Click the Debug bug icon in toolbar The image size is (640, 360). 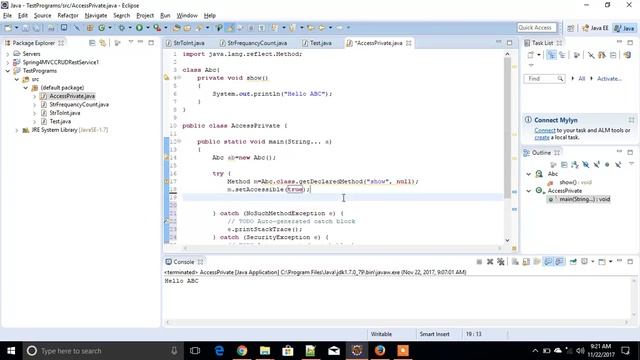pyautogui.click(x=122, y=28)
